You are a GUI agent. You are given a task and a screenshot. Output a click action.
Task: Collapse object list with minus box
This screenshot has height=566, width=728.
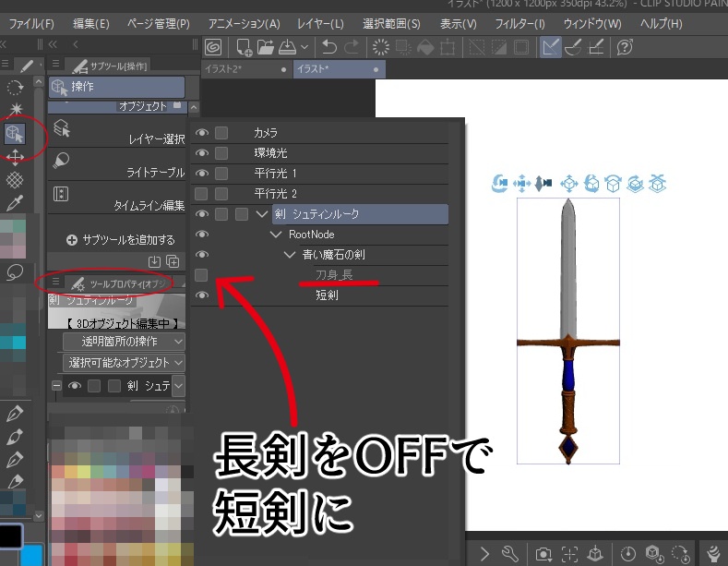coord(56,386)
